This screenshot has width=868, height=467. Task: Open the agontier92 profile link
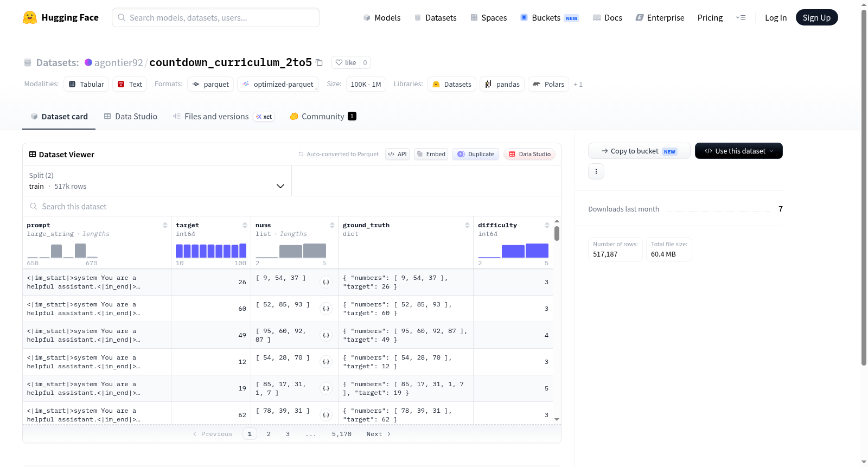[x=119, y=63]
